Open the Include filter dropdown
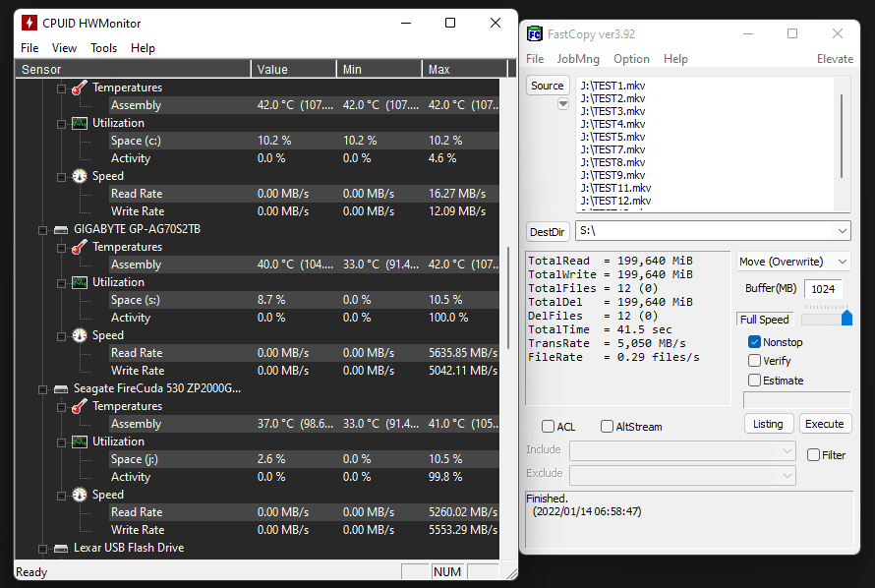Viewport: 875px width, 588px height. 787,450
